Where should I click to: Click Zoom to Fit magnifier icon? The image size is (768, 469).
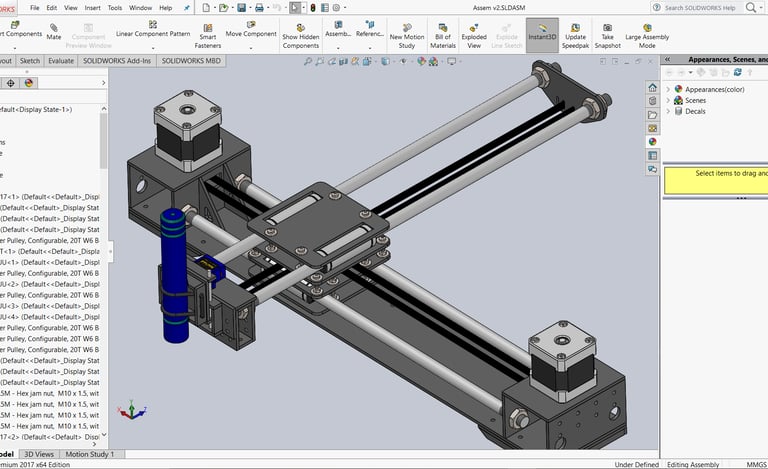click(x=308, y=61)
